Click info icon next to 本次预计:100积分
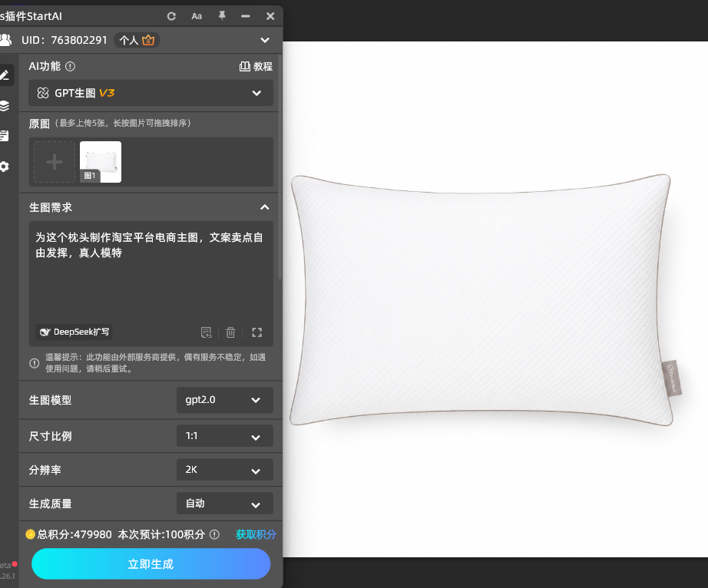This screenshot has width=708, height=588. (x=215, y=535)
